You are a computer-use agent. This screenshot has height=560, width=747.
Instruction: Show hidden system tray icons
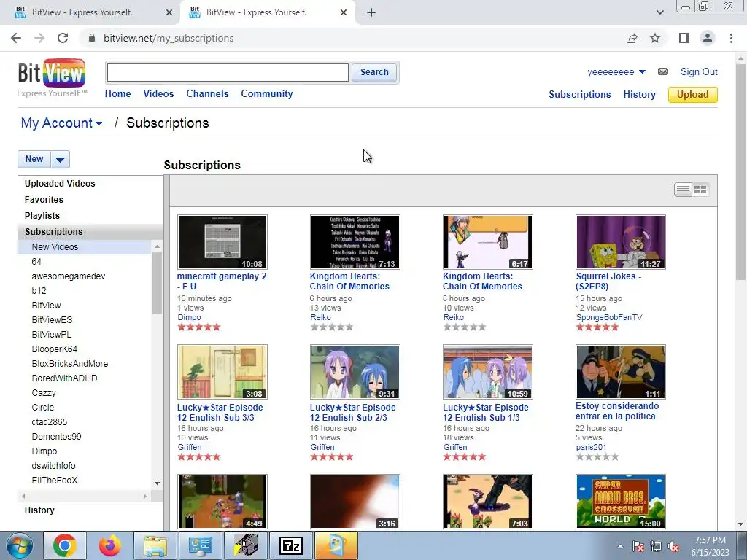click(620, 547)
